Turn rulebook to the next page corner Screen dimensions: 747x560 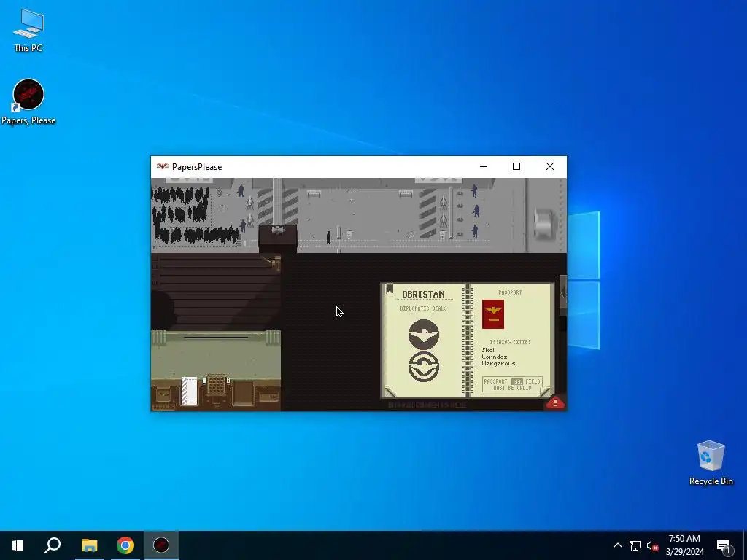[544, 392]
